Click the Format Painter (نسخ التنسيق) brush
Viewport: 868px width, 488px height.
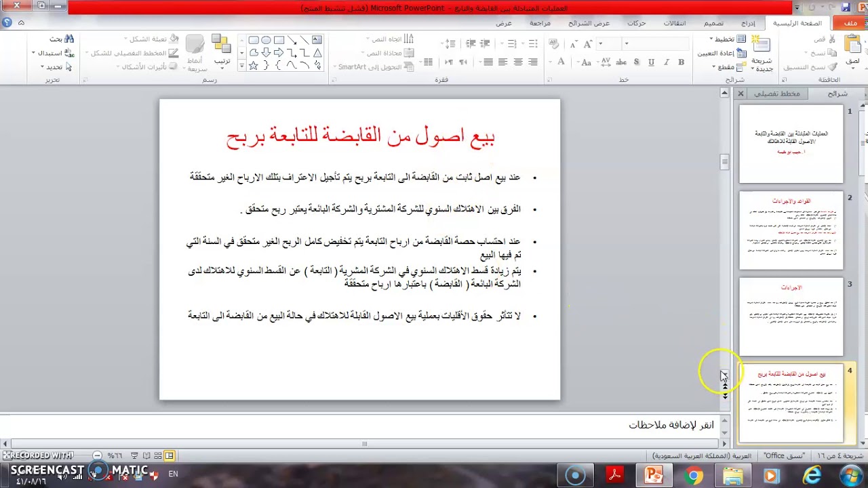click(833, 67)
